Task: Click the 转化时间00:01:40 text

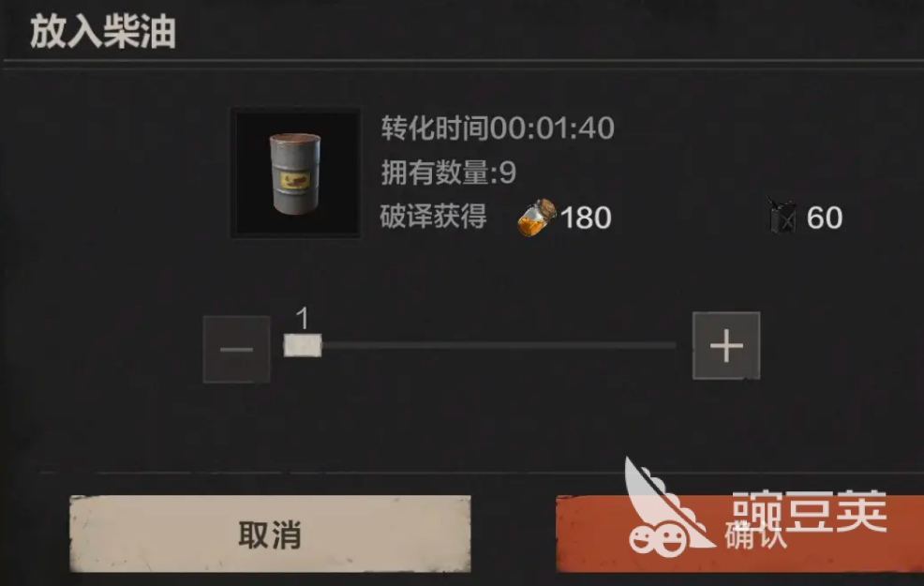Action: (498, 128)
